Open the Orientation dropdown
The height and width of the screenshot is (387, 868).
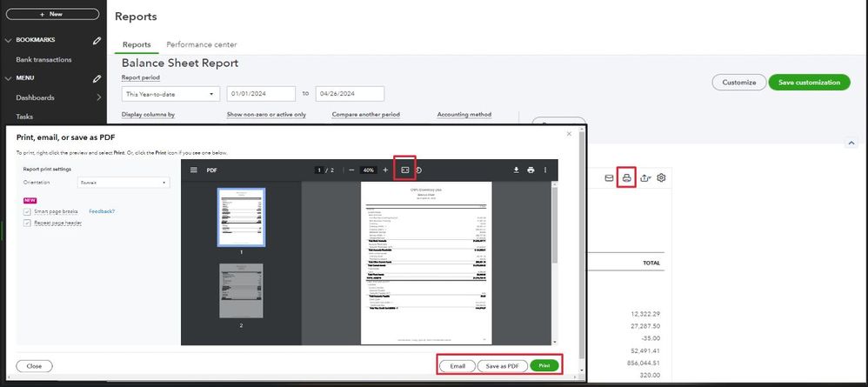click(x=124, y=182)
